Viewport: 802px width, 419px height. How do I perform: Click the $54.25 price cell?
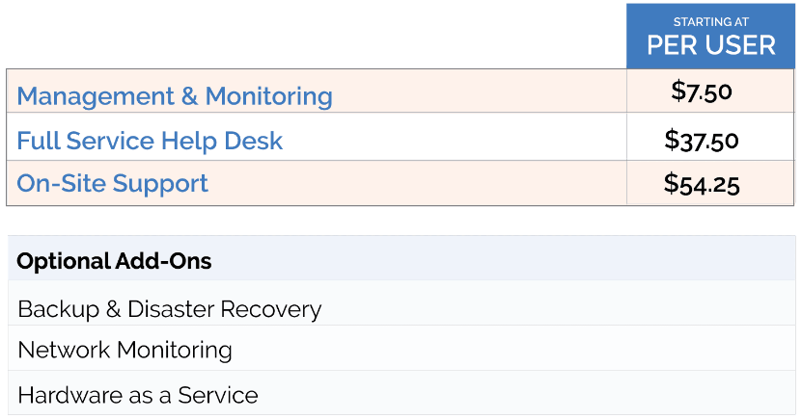[x=701, y=183]
